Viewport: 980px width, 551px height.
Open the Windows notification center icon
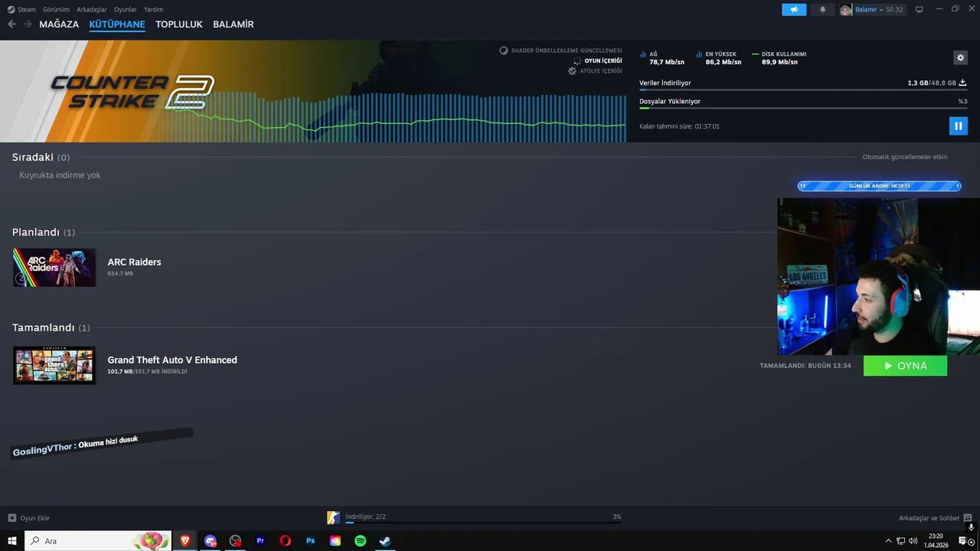963,541
